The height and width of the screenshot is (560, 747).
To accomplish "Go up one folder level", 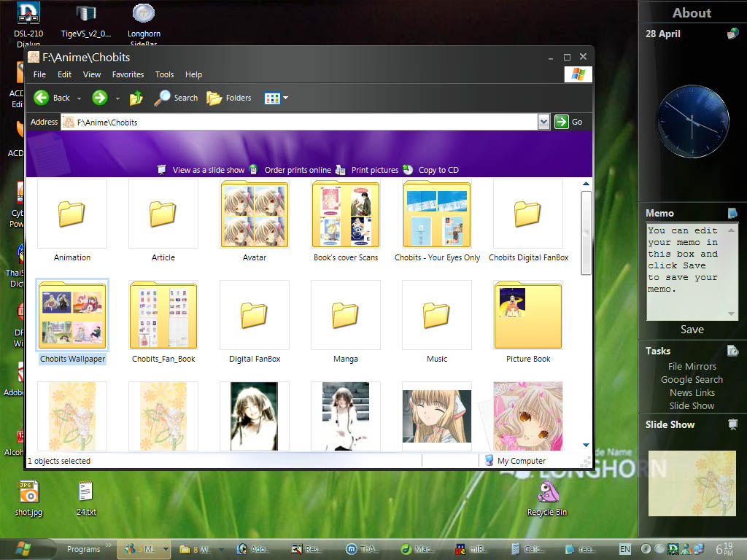I will pos(136,98).
